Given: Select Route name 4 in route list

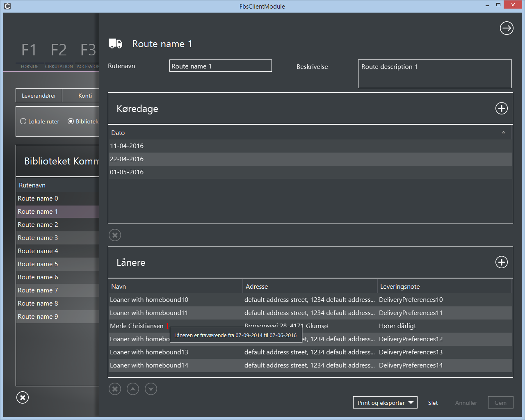Looking at the screenshot, I should point(58,251).
